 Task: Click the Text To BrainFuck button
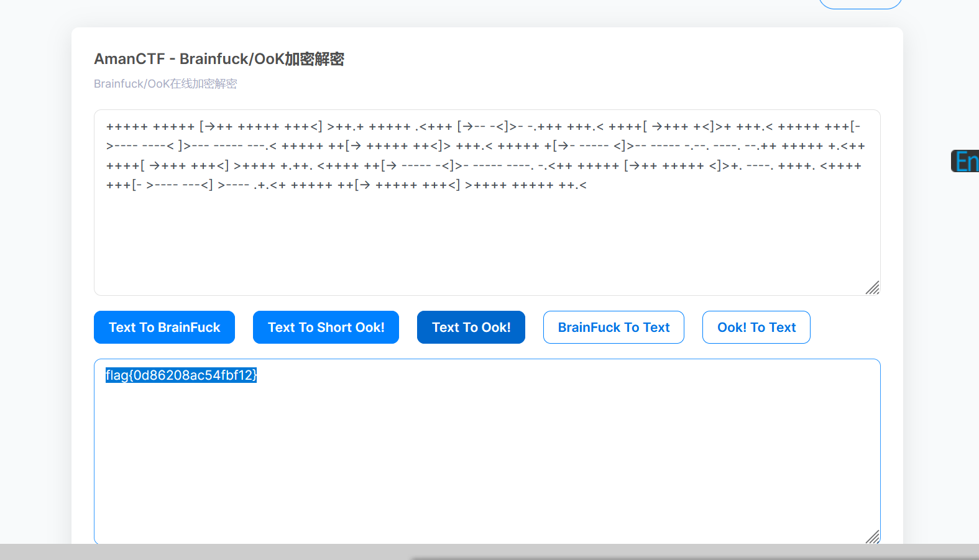point(164,327)
